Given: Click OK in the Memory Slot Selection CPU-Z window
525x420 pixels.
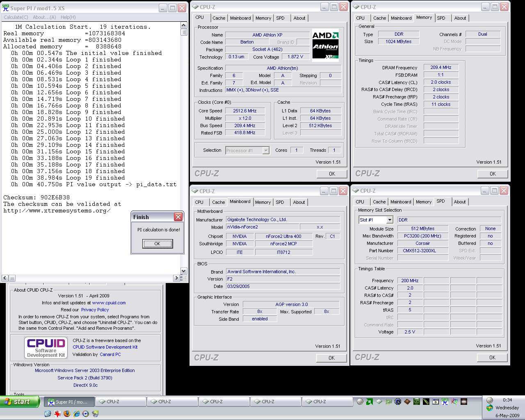Looking at the screenshot, I should [x=493, y=358].
